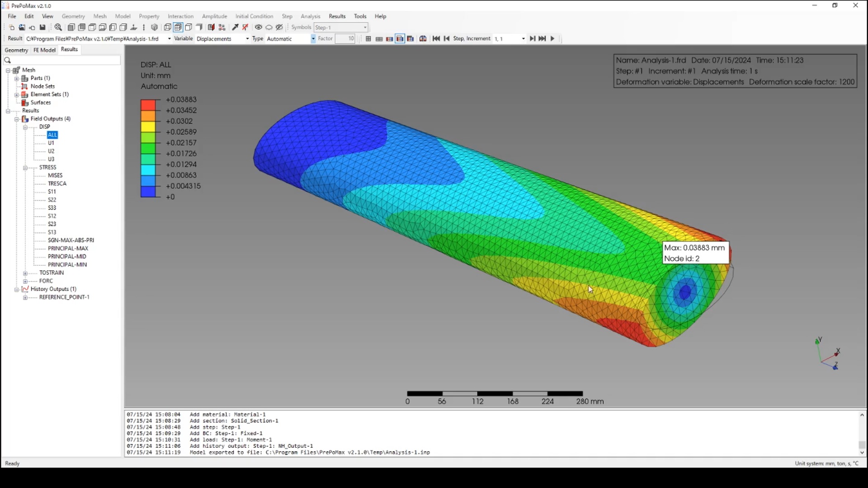Click the isometric solid cube view icon
This screenshot has height=488, width=868.
154,28
